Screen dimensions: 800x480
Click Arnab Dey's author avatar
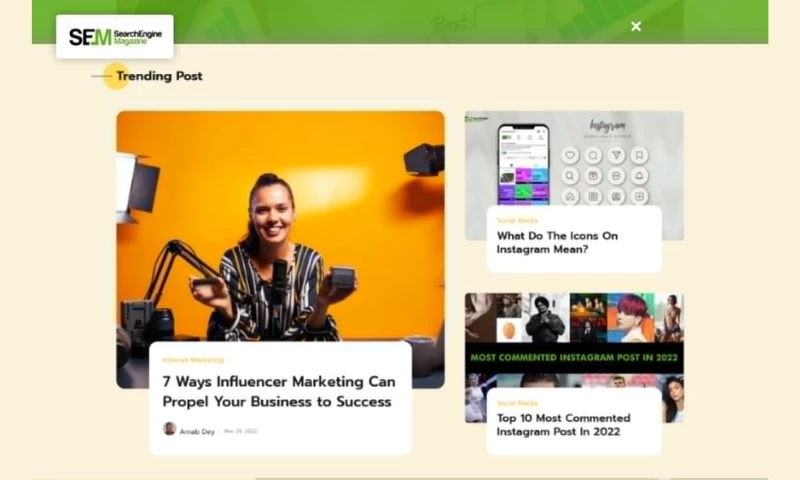tap(170, 429)
